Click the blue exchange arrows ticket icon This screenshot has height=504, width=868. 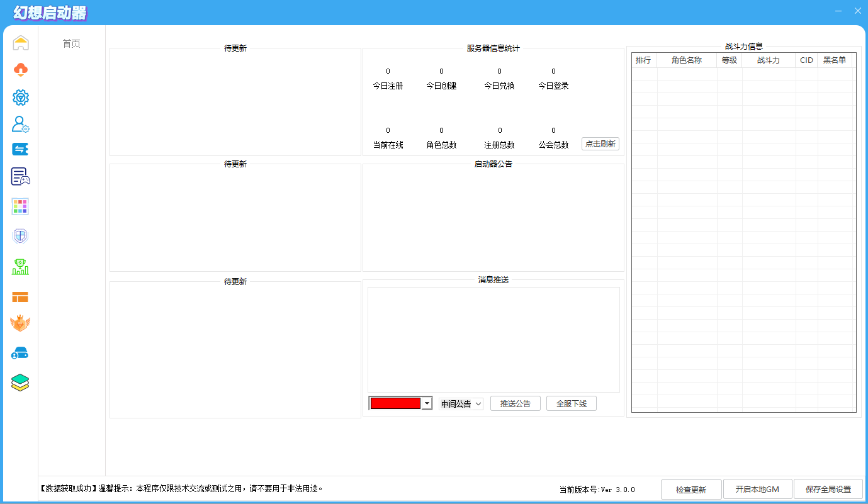coord(21,149)
